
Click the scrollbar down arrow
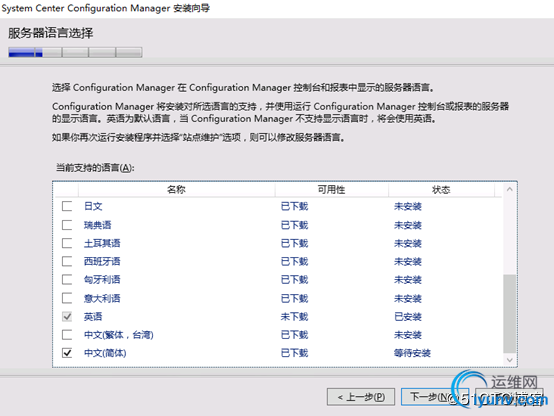point(509,360)
